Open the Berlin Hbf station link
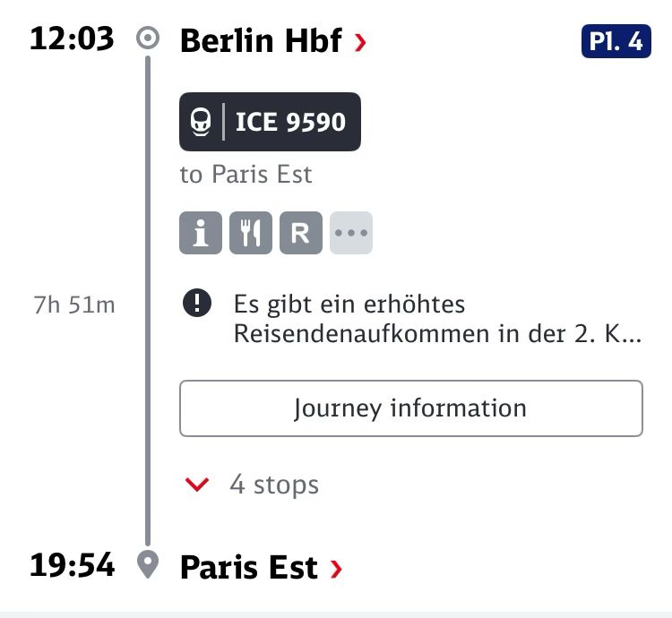 click(260, 41)
